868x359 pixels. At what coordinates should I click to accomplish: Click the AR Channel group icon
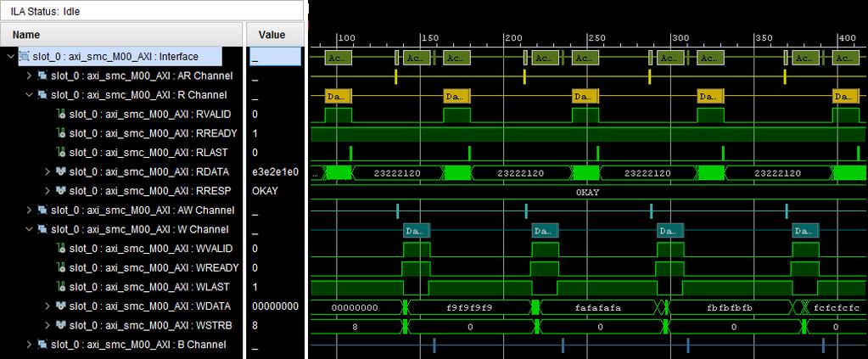tap(42, 76)
